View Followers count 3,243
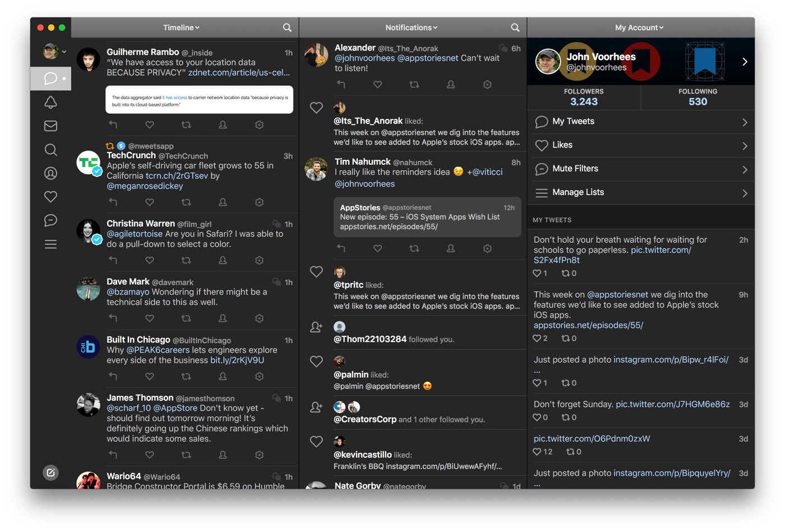 click(584, 97)
